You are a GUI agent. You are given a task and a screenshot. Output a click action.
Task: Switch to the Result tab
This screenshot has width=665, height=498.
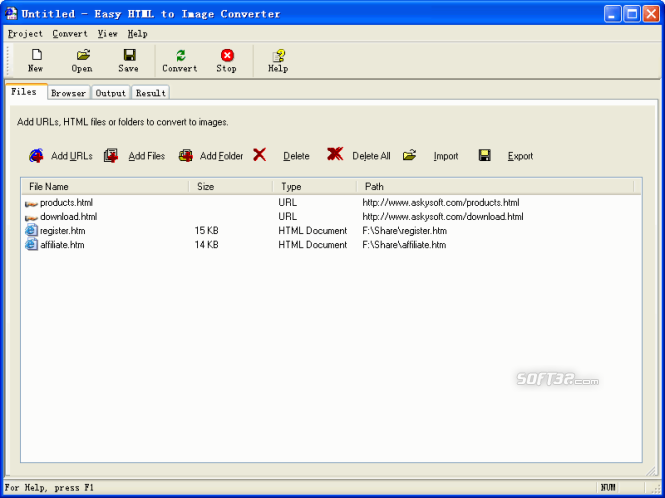click(151, 93)
